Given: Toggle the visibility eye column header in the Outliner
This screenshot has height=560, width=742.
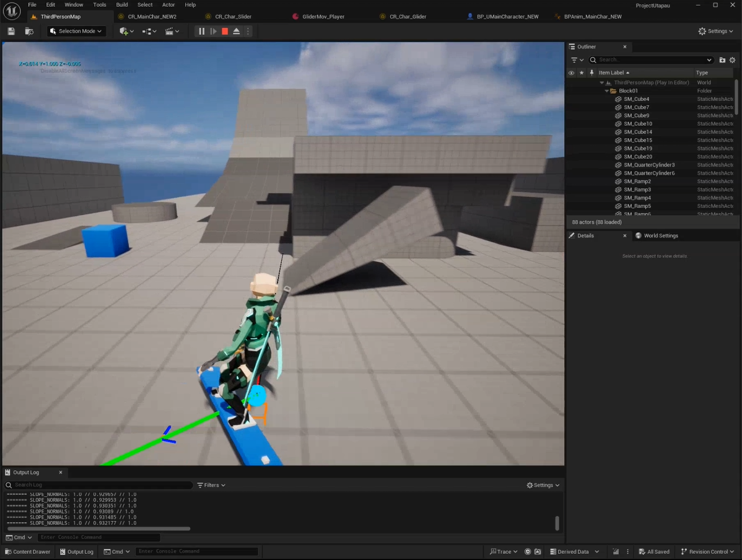Looking at the screenshot, I should pos(571,72).
